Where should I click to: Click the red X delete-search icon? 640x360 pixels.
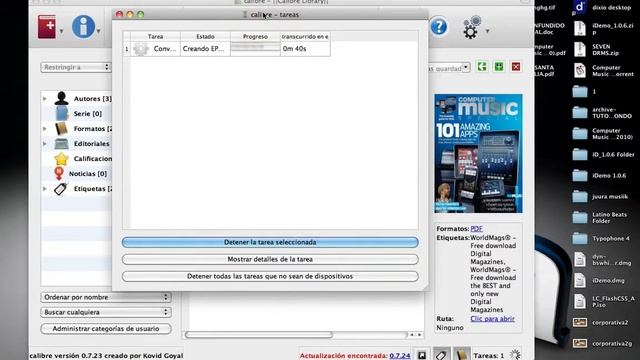pos(516,67)
